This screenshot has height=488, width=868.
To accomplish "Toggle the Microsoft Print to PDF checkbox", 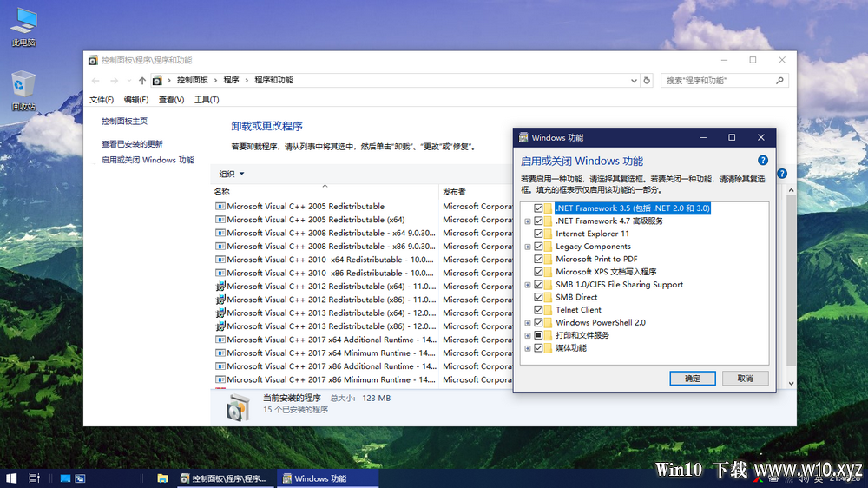I will click(538, 260).
